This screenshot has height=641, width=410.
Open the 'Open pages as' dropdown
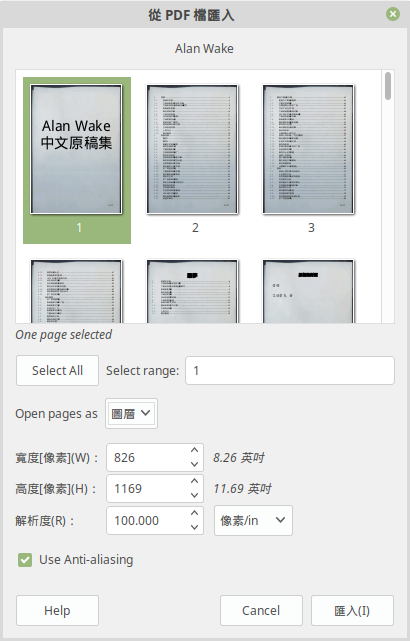pyautogui.click(x=131, y=413)
